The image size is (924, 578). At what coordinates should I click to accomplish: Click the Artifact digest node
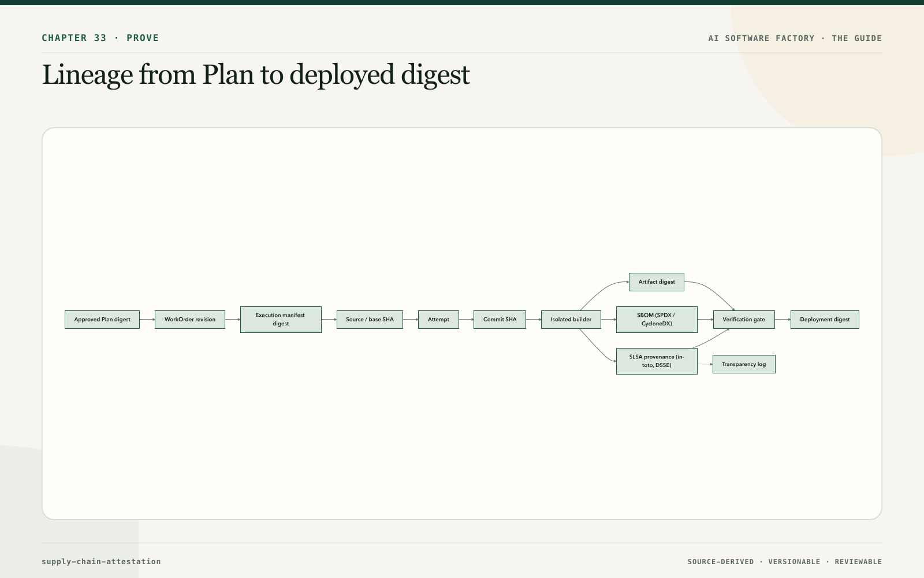(657, 282)
